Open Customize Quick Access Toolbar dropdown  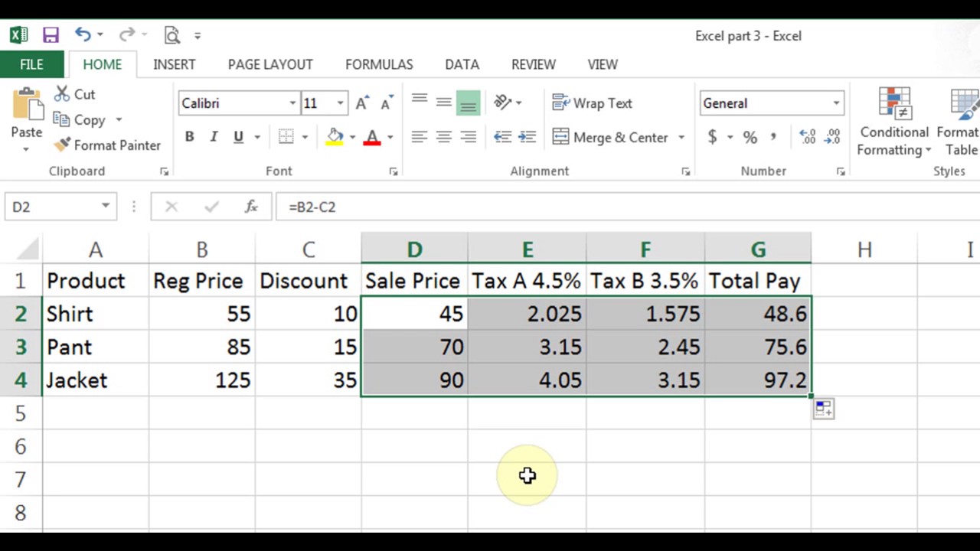[x=198, y=35]
